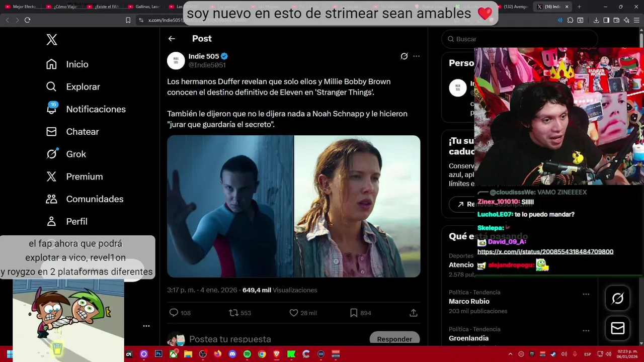Open OBS Studio from the taskbar
Screen dimensions: 644x362
[x=203, y=354]
